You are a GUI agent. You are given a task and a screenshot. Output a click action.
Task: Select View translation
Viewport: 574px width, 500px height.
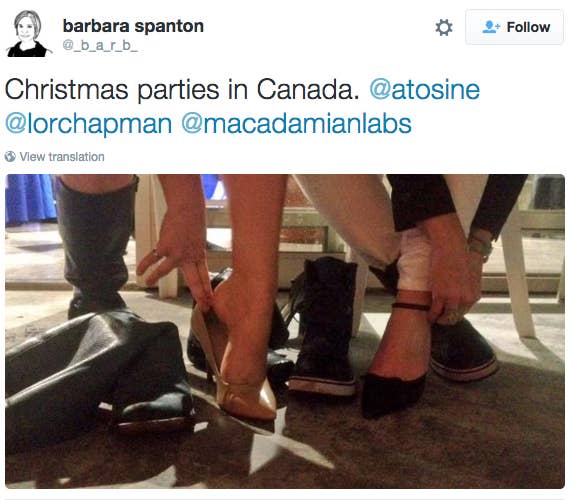[62, 157]
